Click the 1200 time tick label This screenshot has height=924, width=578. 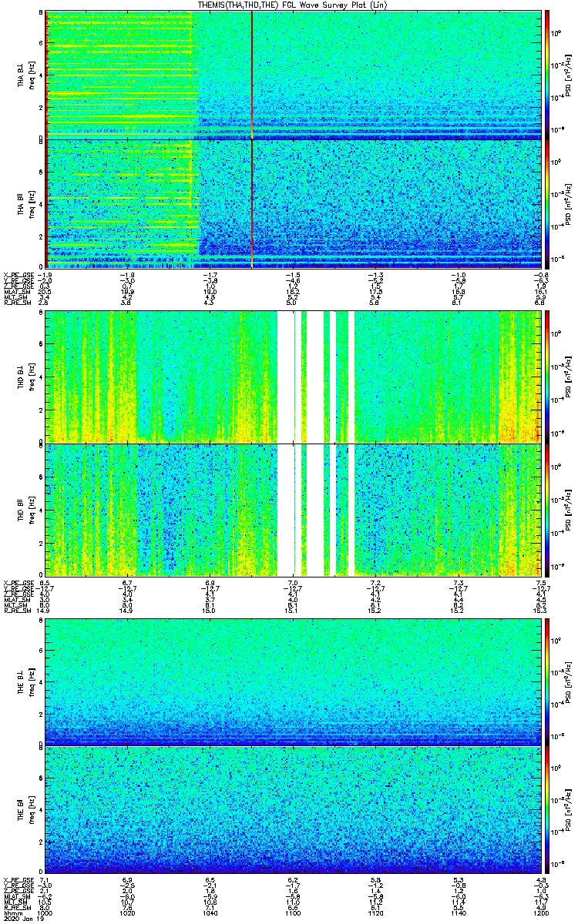[540, 912]
